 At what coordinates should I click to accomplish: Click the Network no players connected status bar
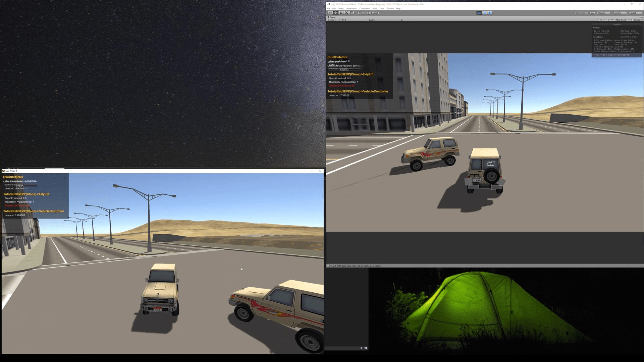click(616, 55)
